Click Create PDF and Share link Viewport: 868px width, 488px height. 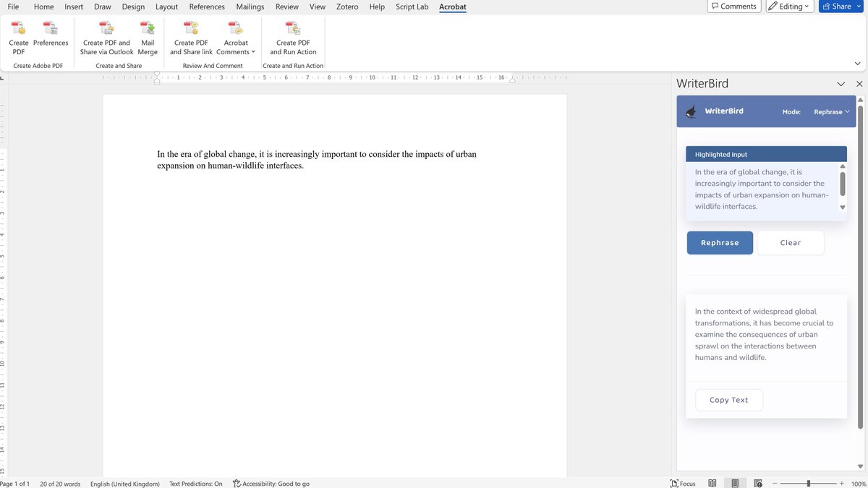pos(191,38)
